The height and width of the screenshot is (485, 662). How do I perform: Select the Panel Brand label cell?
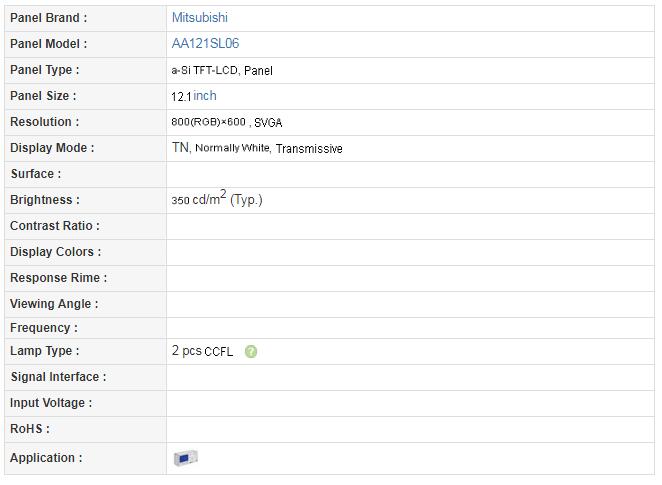click(85, 18)
